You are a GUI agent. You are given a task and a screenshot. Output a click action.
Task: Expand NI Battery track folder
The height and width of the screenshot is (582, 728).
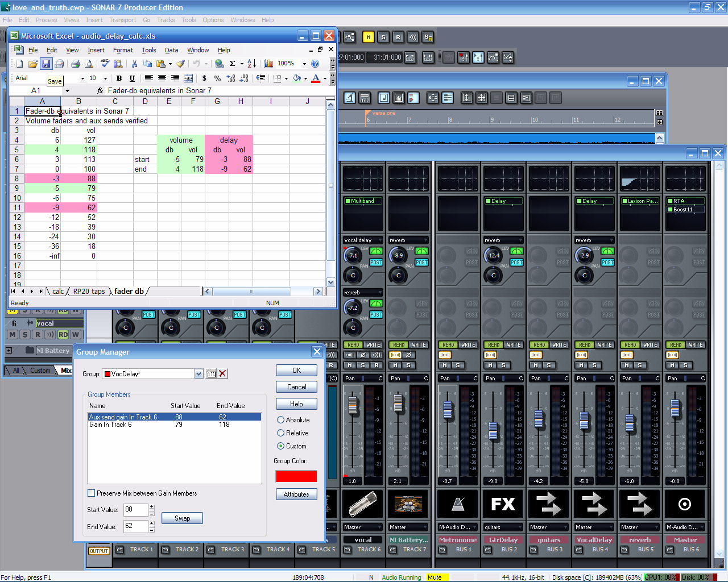click(9, 351)
